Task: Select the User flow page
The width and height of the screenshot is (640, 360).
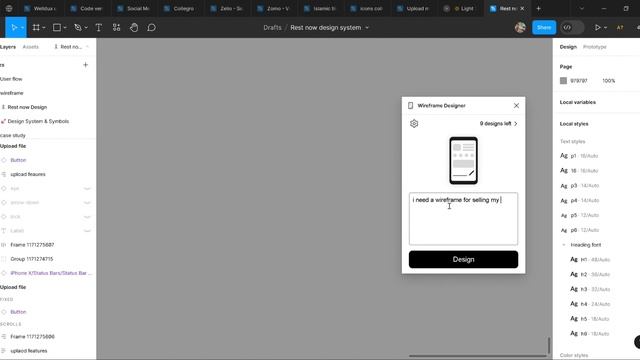Action: tap(11, 79)
